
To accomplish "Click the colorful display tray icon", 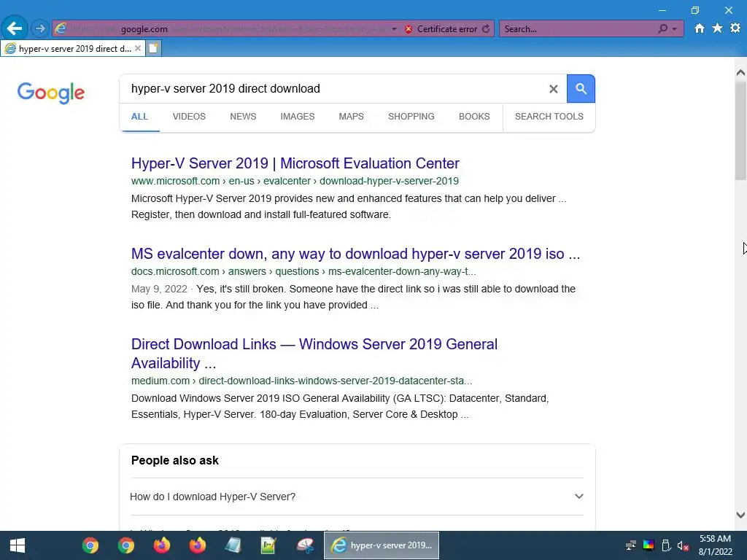I will point(649,545).
